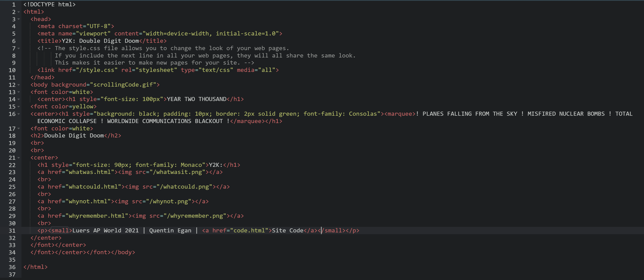This screenshot has height=280, width=644.
Task: Place cursor on the closing html tag
Action: point(35,267)
